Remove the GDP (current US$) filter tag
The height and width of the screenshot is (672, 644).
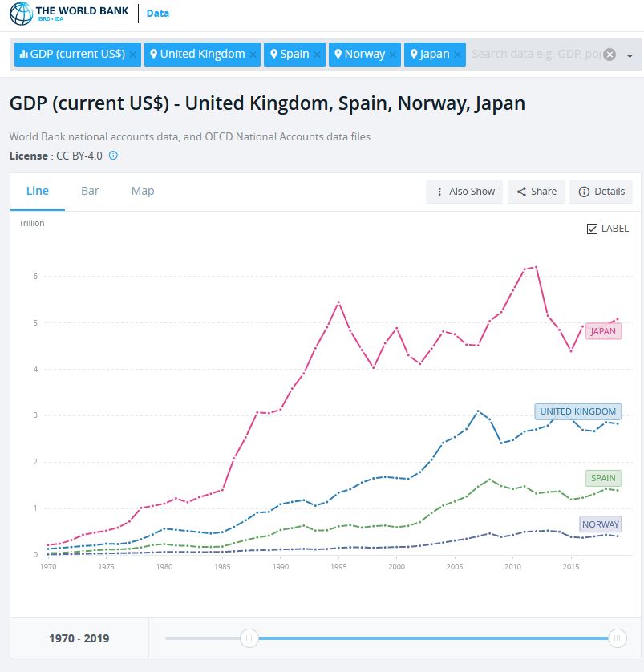point(133,55)
